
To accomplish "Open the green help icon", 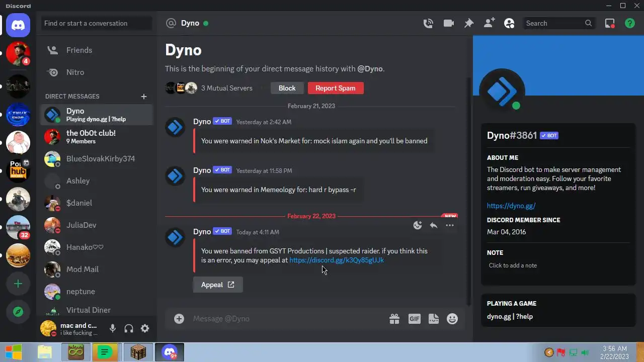I will tap(629, 23).
